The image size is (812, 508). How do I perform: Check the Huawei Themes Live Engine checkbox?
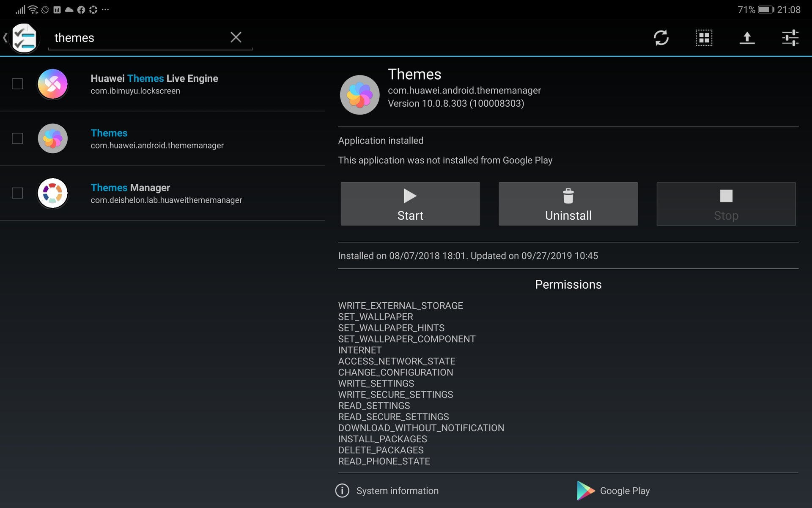[17, 84]
